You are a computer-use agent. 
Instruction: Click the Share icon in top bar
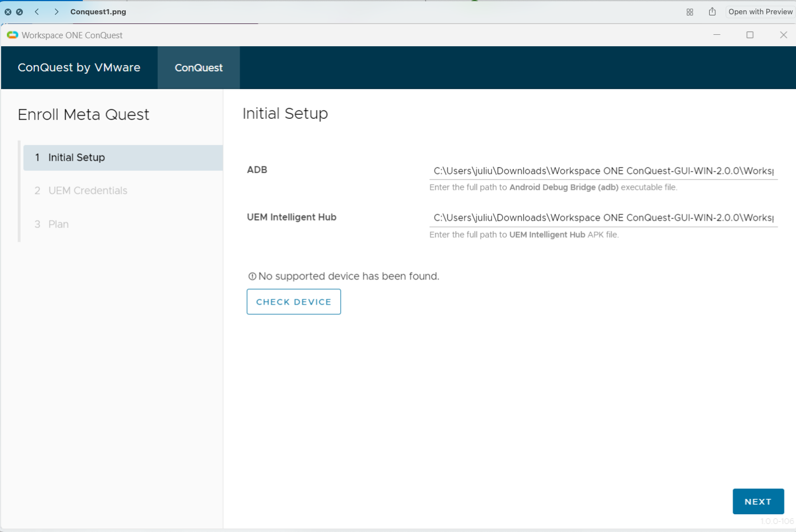(712, 12)
